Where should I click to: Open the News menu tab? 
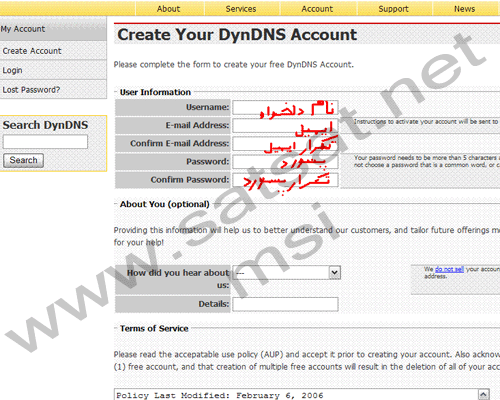pos(465,9)
